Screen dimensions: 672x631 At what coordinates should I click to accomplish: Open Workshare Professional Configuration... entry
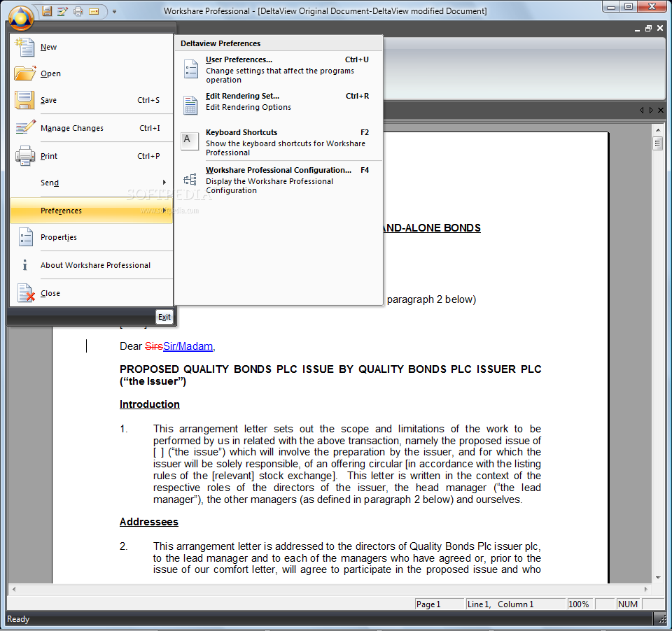point(278,180)
